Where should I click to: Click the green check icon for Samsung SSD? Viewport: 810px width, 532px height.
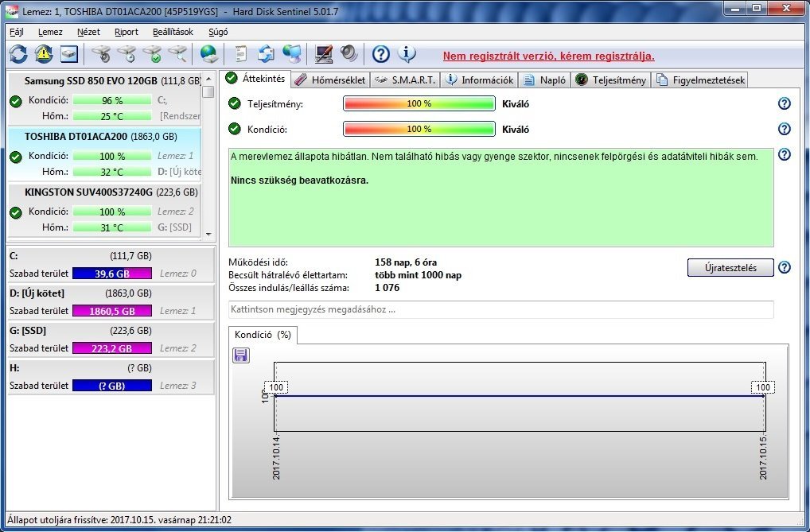coord(16,101)
